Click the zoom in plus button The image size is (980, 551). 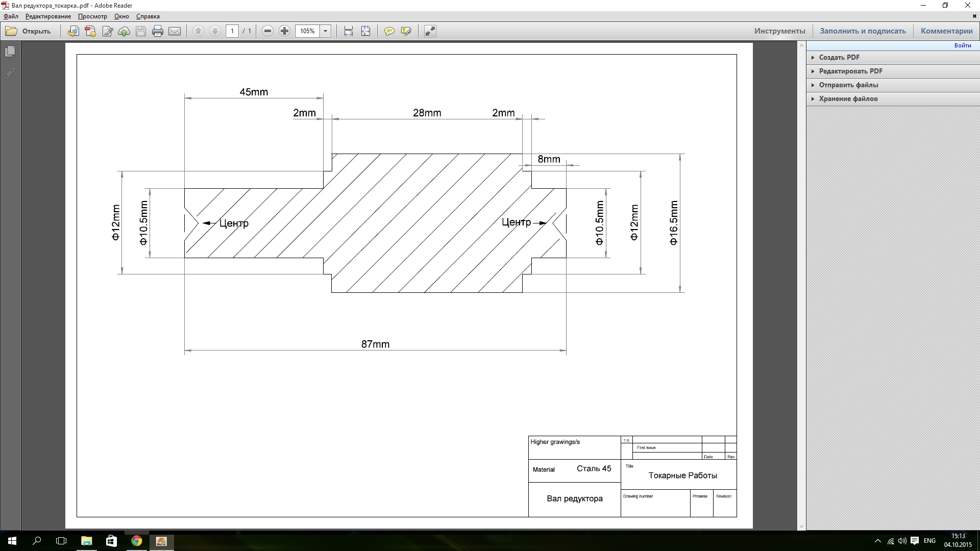(x=284, y=31)
